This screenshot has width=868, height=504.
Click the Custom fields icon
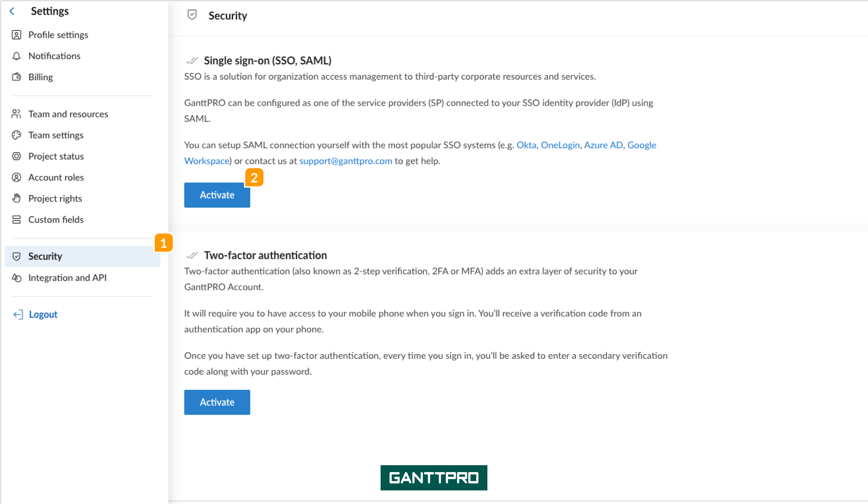pos(16,219)
